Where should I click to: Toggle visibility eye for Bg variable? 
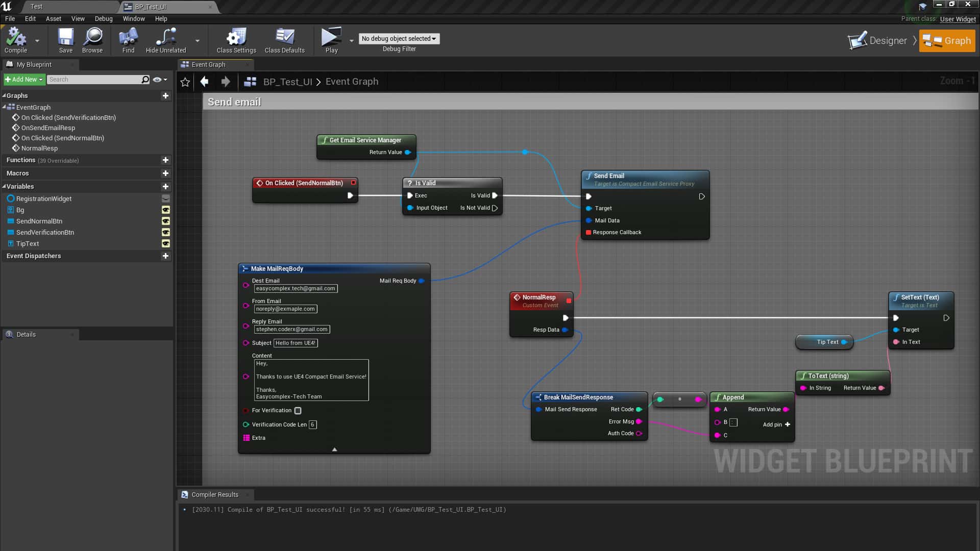(166, 210)
